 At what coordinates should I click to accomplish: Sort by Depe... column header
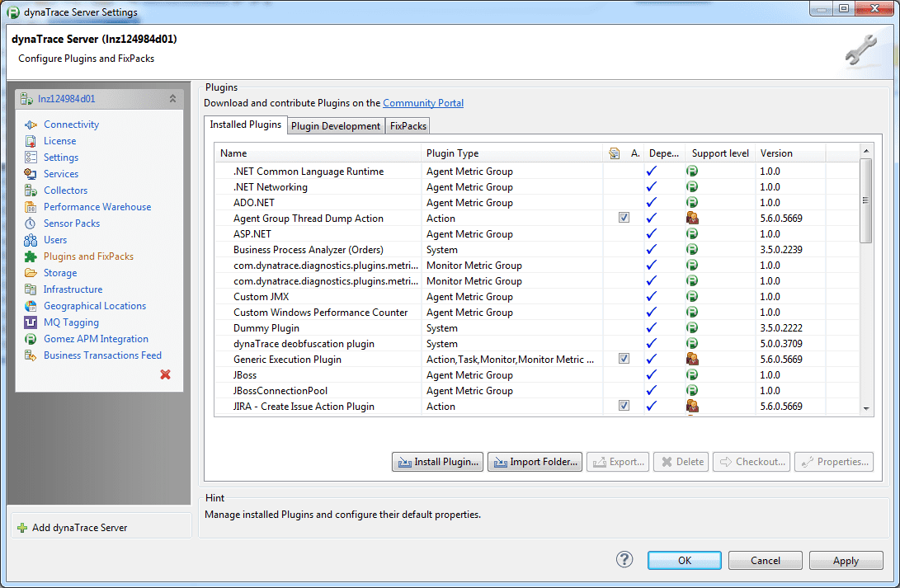[x=664, y=153]
